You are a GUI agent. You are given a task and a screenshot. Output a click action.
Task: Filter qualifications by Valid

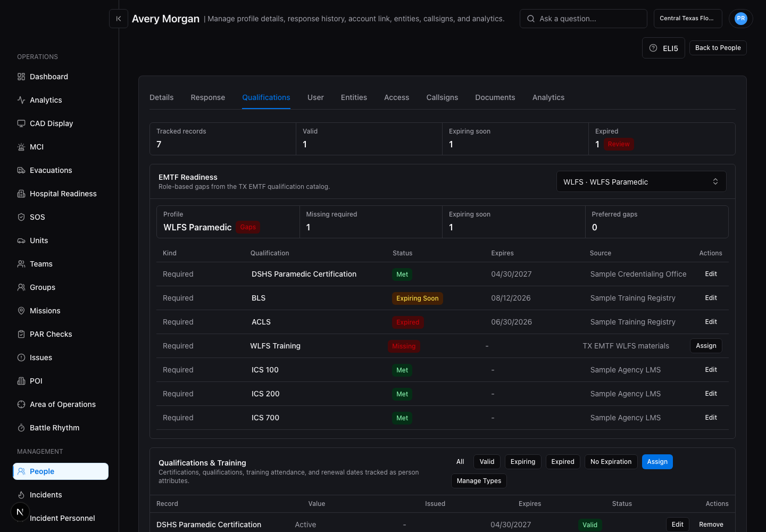(x=487, y=462)
